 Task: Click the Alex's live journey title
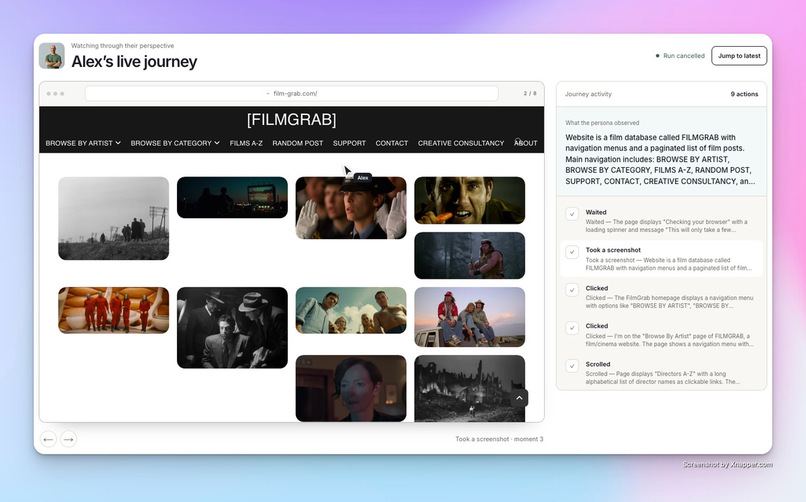click(134, 62)
